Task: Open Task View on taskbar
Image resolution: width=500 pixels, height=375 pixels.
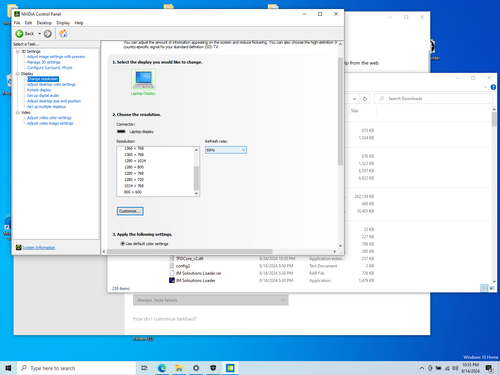Action: pos(144,368)
